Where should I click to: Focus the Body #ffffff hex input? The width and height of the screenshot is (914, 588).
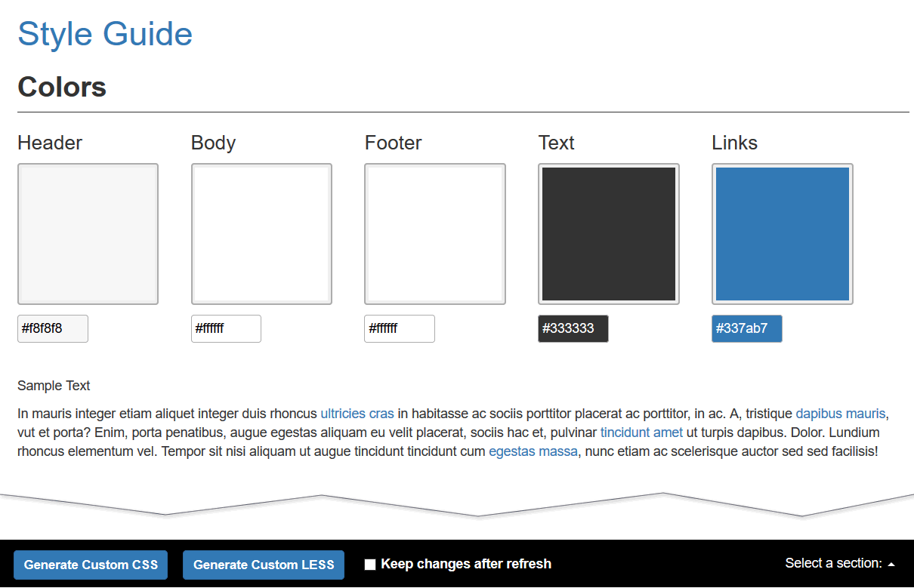[226, 328]
